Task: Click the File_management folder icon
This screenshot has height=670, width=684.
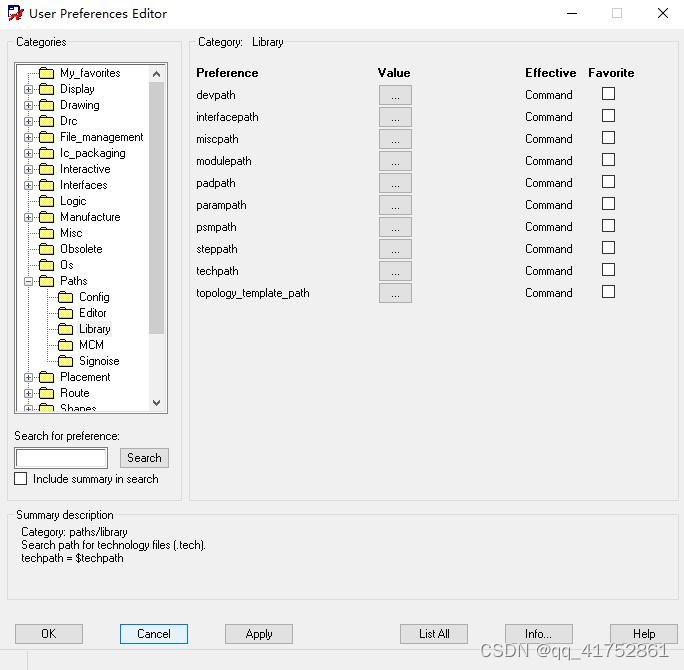Action: click(46, 137)
